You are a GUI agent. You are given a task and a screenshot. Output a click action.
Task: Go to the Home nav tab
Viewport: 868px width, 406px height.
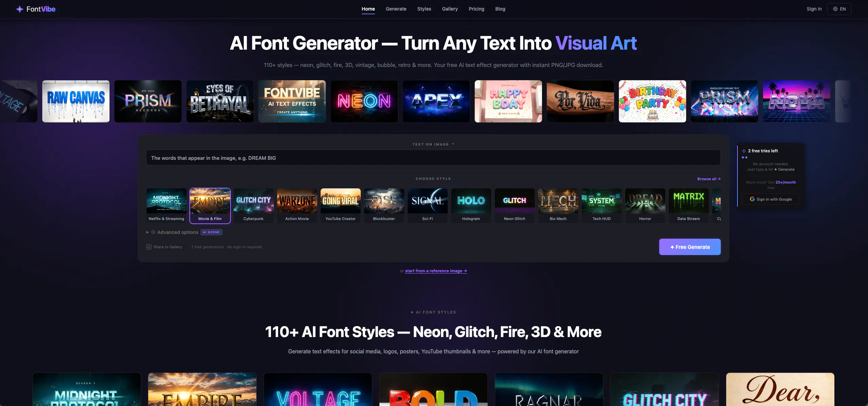coord(368,9)
